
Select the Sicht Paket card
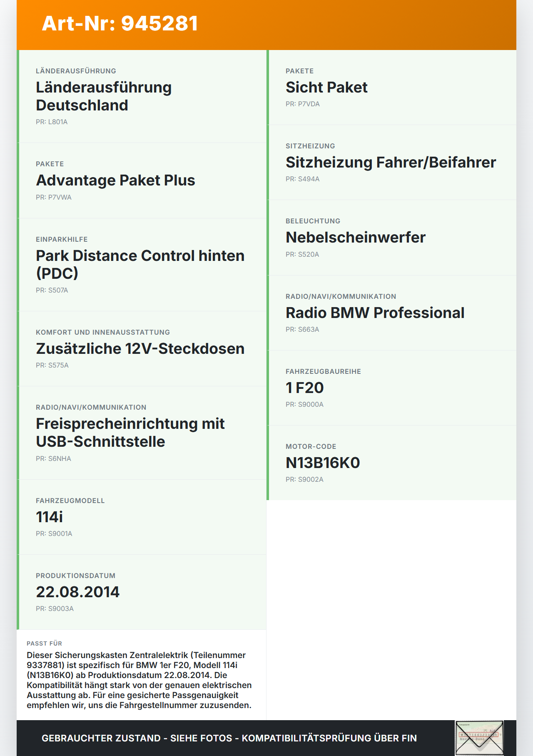click(x=391, y=88)
